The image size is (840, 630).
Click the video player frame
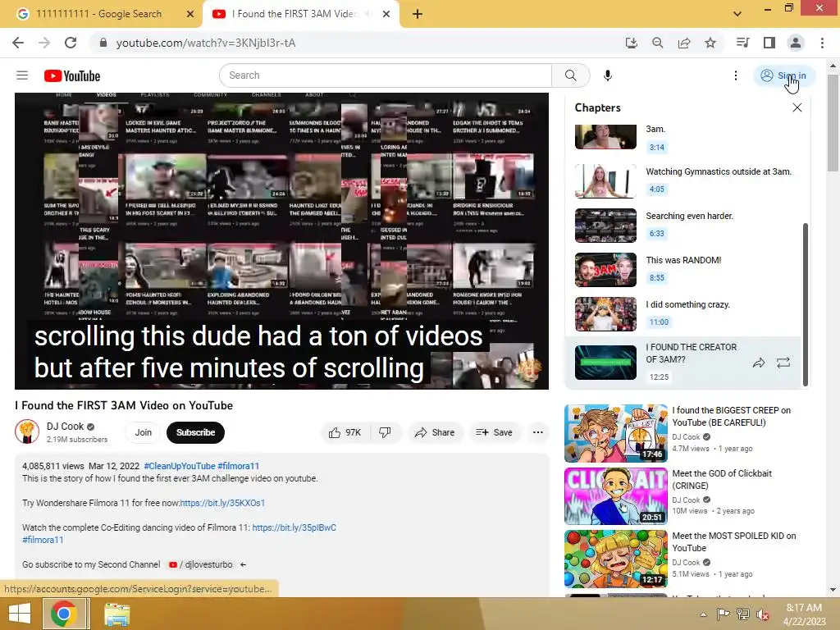[282, 241]
